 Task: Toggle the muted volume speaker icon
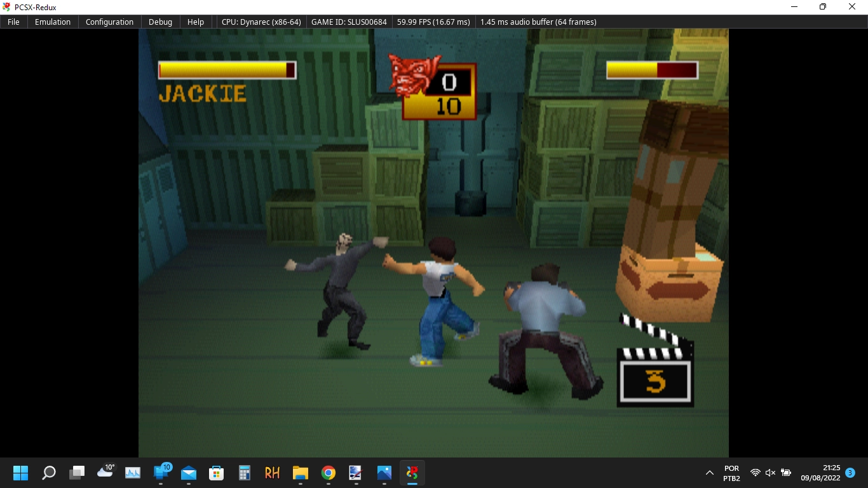(x=770, y=473)
